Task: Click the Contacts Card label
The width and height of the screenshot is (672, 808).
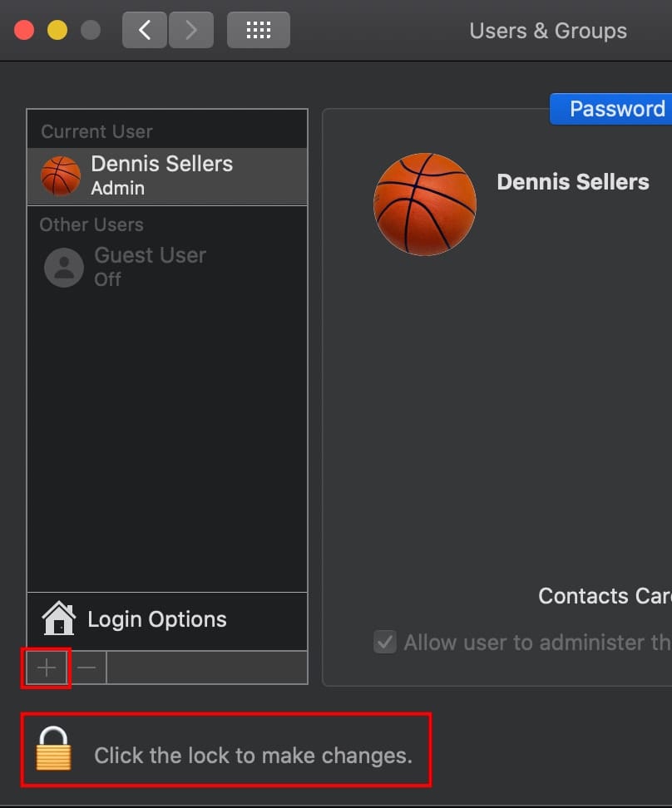Action: click(x=605, y=596)
